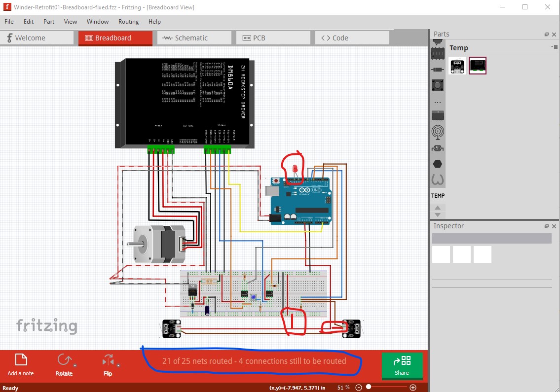The width and height of the screenshot is (560, 392).
Task: Close the Inspector panel
Action: coord(554,226)
